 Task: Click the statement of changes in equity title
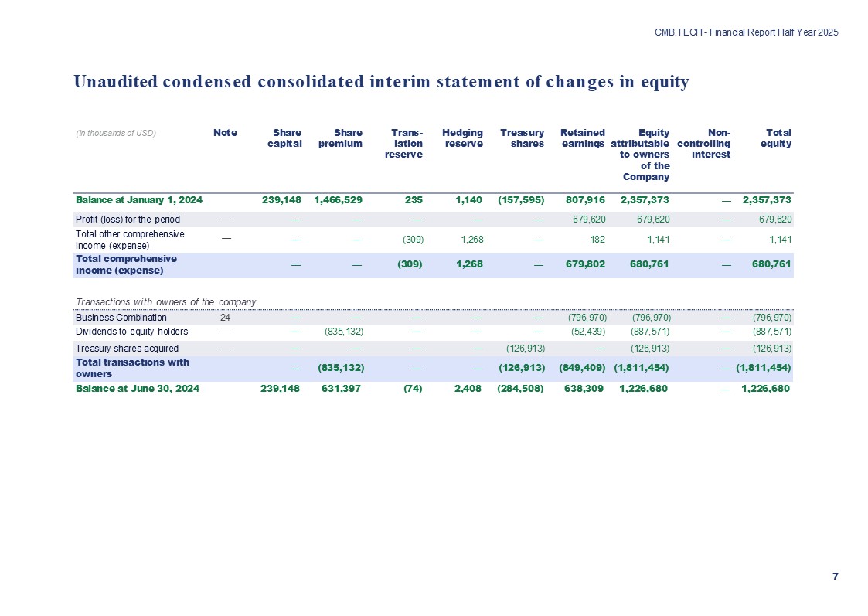click(x=381, y=82)
